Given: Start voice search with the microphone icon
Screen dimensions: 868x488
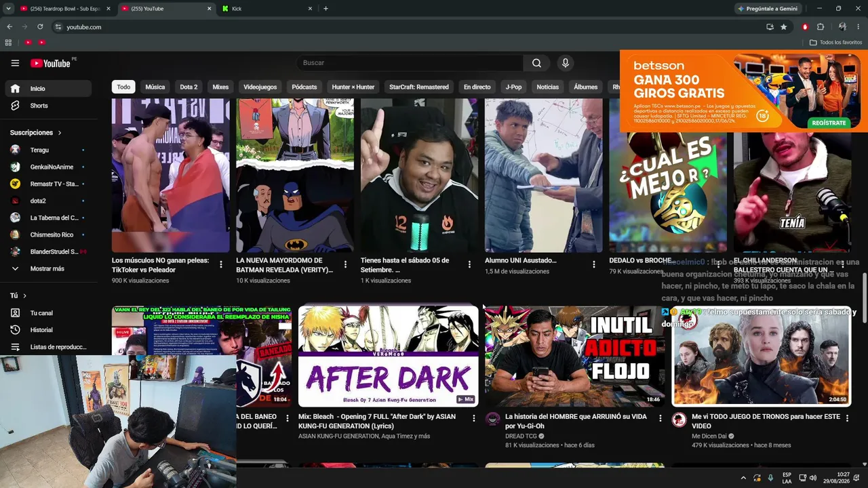Looking at the screenshot, I should 565,63.
